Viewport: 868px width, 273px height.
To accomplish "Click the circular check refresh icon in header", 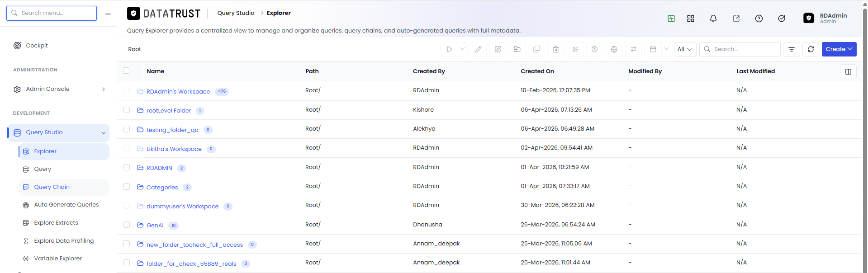I will (782, 19).
